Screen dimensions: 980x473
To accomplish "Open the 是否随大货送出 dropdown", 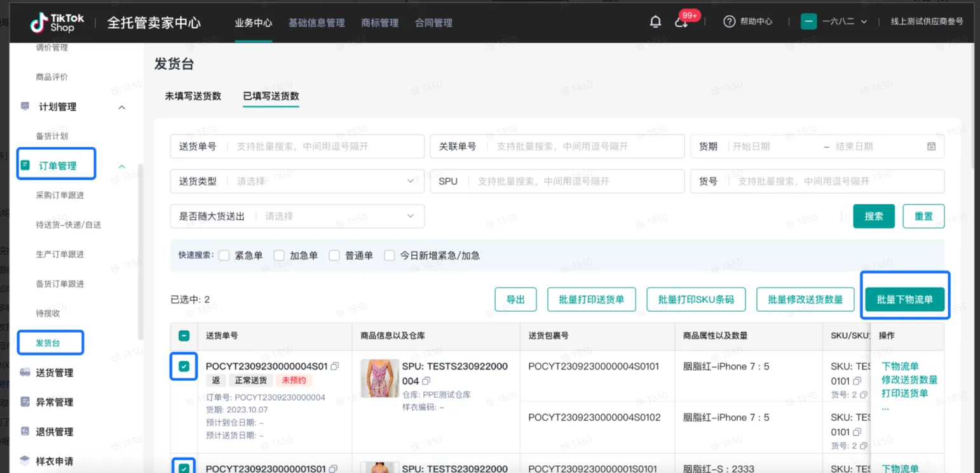I will pyautogui.click(x=297, y=217).
